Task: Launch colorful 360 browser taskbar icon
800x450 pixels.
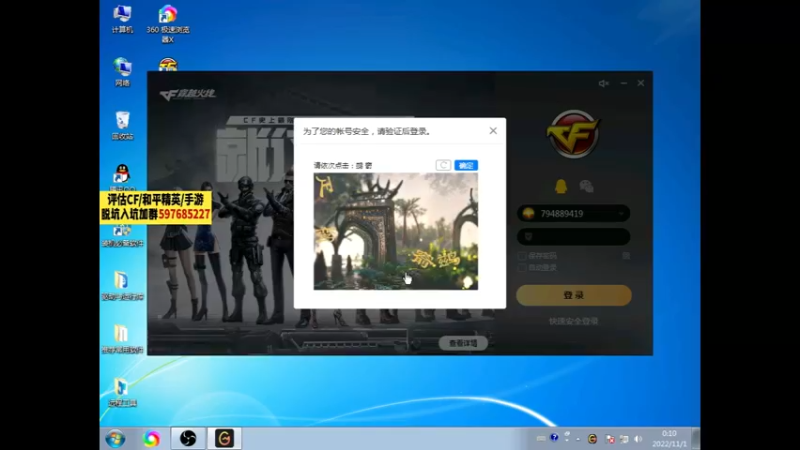Action: (151, 439)
